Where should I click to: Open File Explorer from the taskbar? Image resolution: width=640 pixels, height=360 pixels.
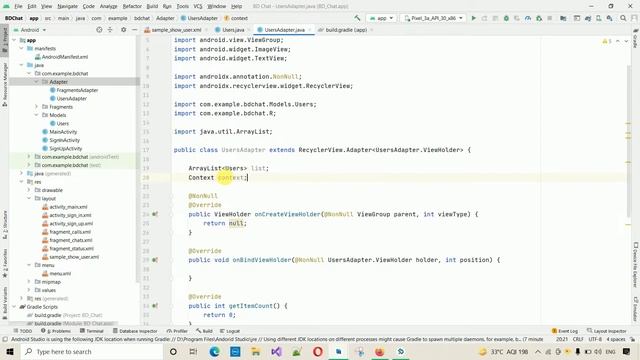[256, 351]
